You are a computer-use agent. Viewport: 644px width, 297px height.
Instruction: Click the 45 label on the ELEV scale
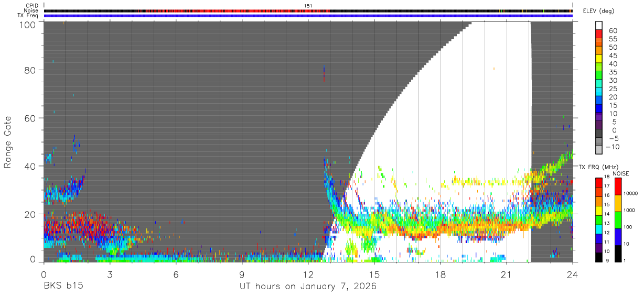tap(613, 56)
